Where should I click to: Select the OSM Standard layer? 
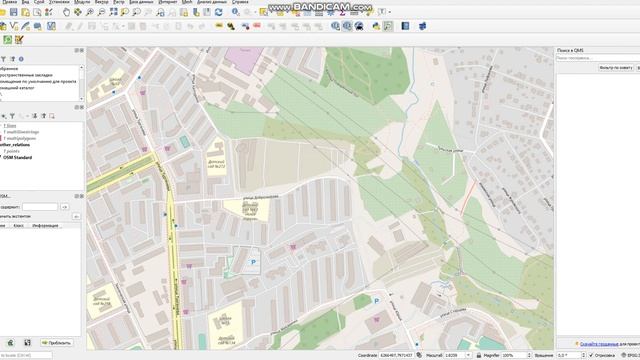coord(18,158)
